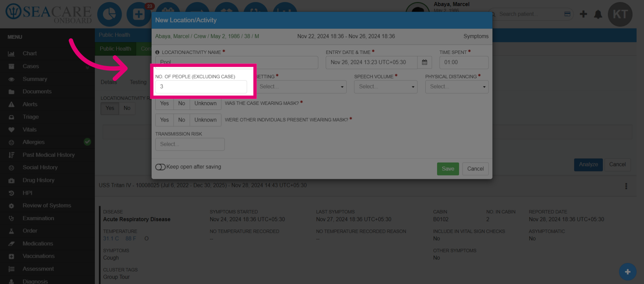Click the SeaCare Onboard logo
The height and width of the screenshot is (284, 644).
click(x=49, y=13)
